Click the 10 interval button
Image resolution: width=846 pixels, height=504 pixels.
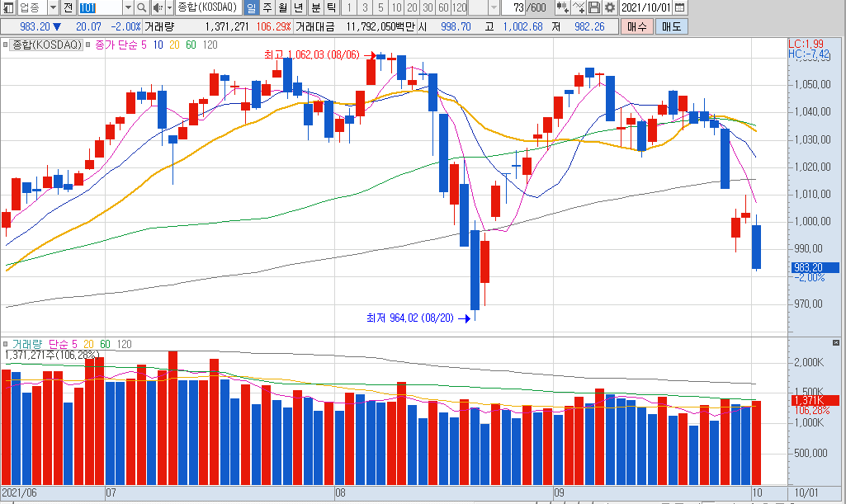pos(396,7)
